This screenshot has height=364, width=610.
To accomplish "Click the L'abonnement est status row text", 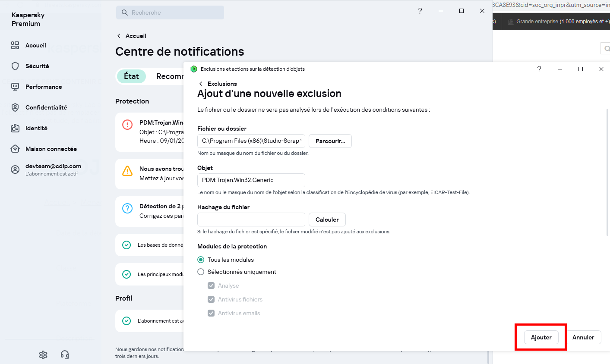I will click(x=161, y=321).
